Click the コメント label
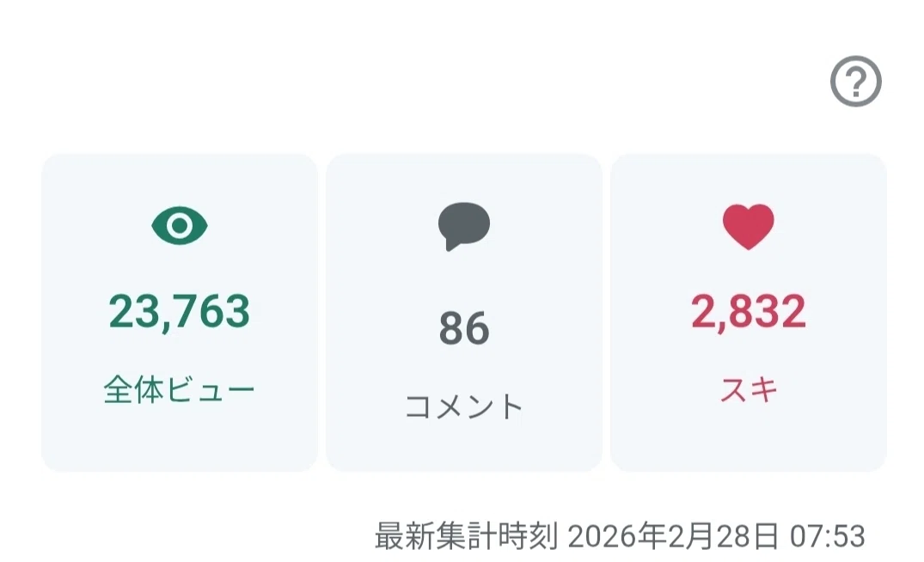The image size is (924, 562). pyautogui.click(x=464, y=406)
